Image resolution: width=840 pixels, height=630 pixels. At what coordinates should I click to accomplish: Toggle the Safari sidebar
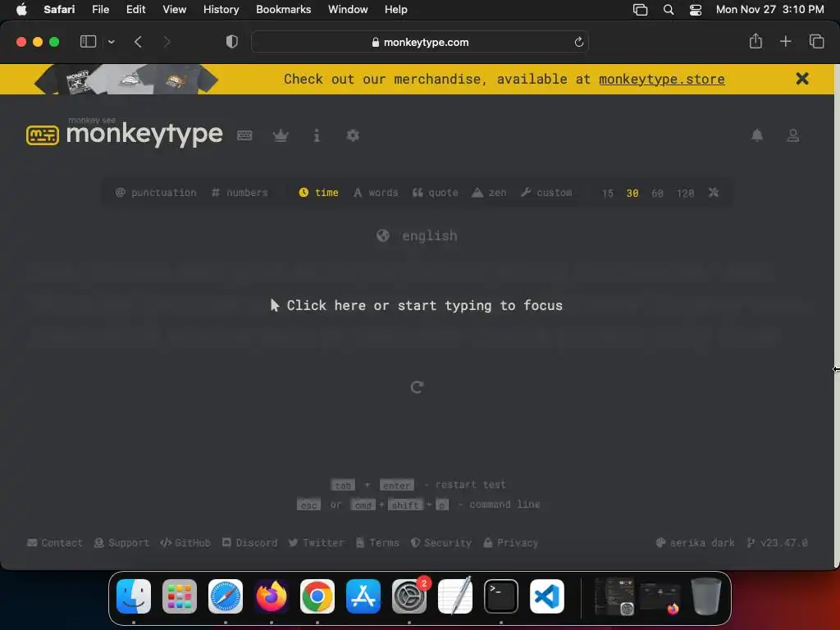[x=88, y=41]
